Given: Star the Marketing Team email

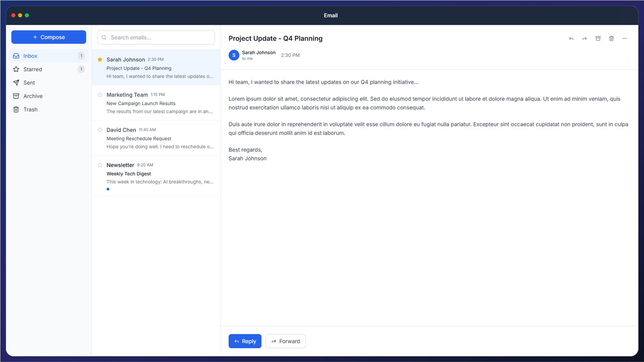Looking at the screenshot, I should pyautogui.click(x=100, y=95).
